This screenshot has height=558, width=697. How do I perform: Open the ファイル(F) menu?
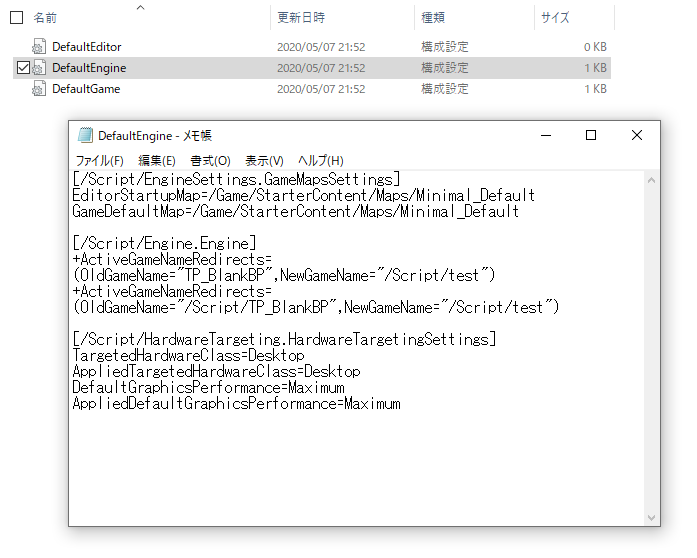point(100,161)
